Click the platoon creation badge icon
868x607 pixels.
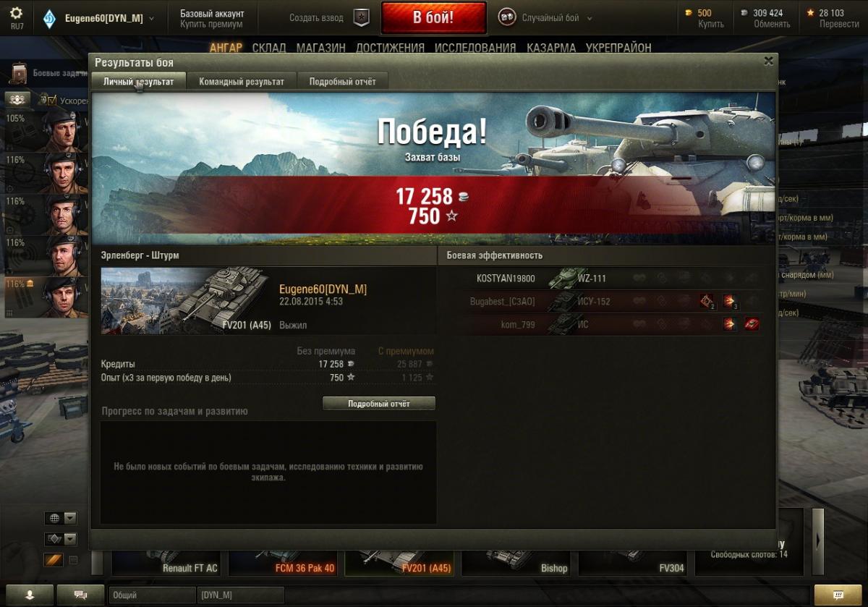pyautogui.click(x=362, y=18)
